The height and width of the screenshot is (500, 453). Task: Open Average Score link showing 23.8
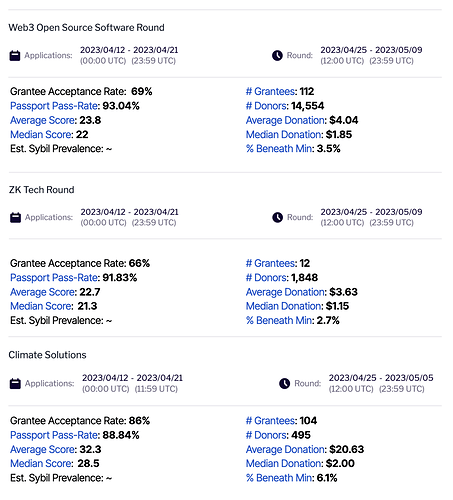[43, 120]
